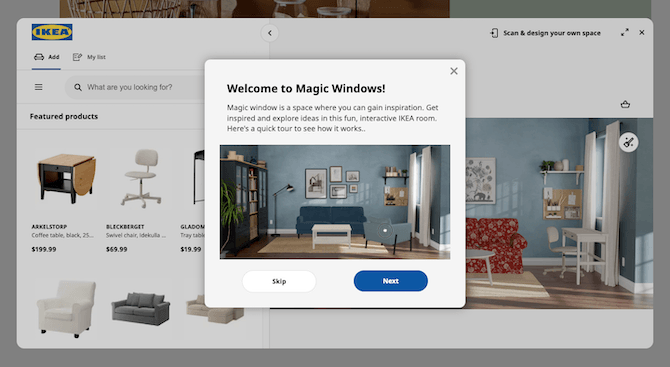
Task: Click the My list notepad icon
Action: [77, 57]
